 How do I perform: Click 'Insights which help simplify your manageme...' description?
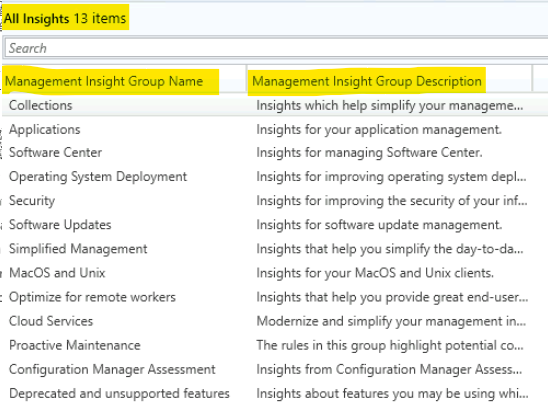pyautogui.click(x=390, y=106)
